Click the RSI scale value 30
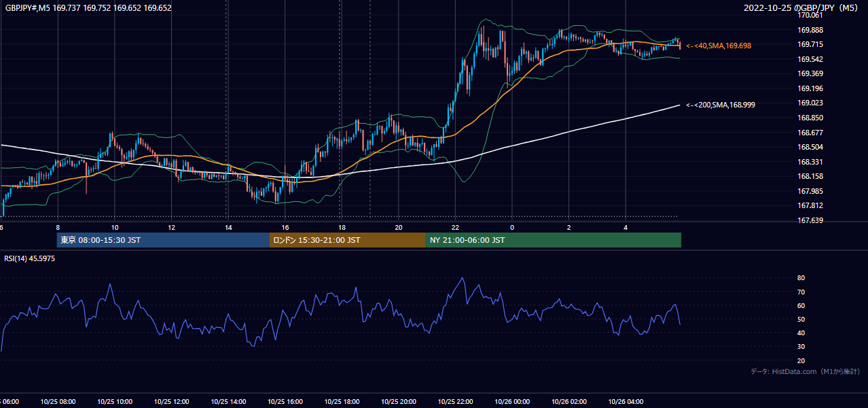Viewport: 868px width, 408px height. click(x=801, y=347)
